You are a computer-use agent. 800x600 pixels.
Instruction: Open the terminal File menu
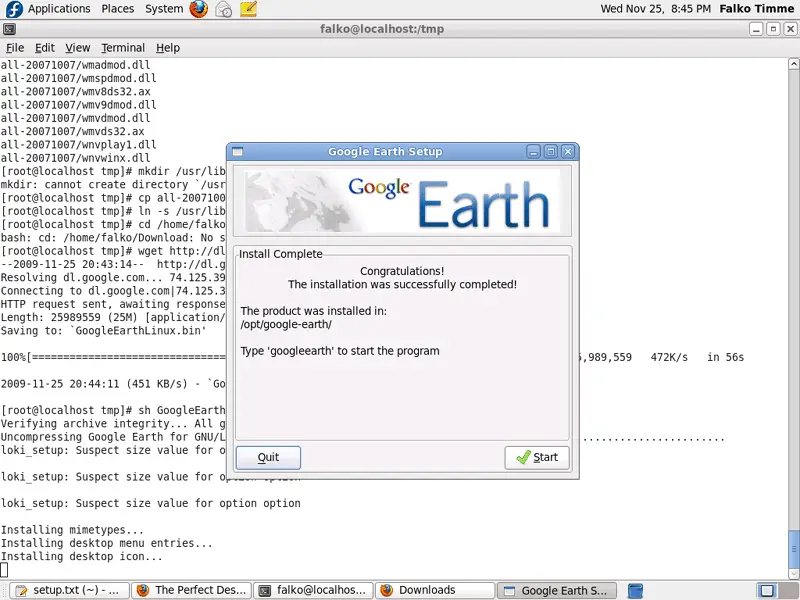15,48
